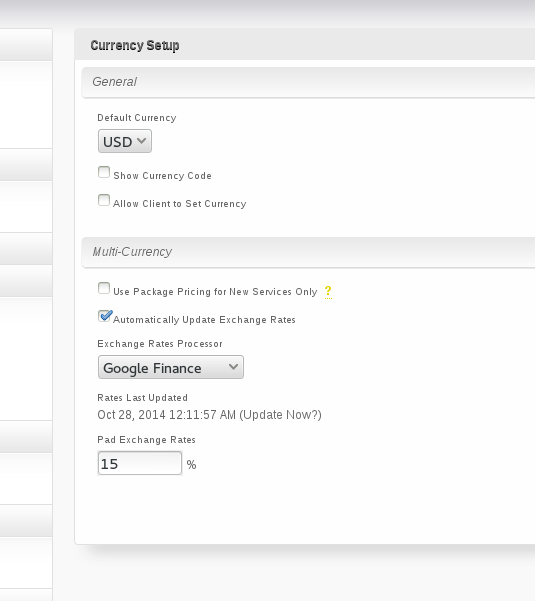Focus the Pad Exchange Rates input field
Image resolution: width=535 pixels, height=601 pixels.
140,463
